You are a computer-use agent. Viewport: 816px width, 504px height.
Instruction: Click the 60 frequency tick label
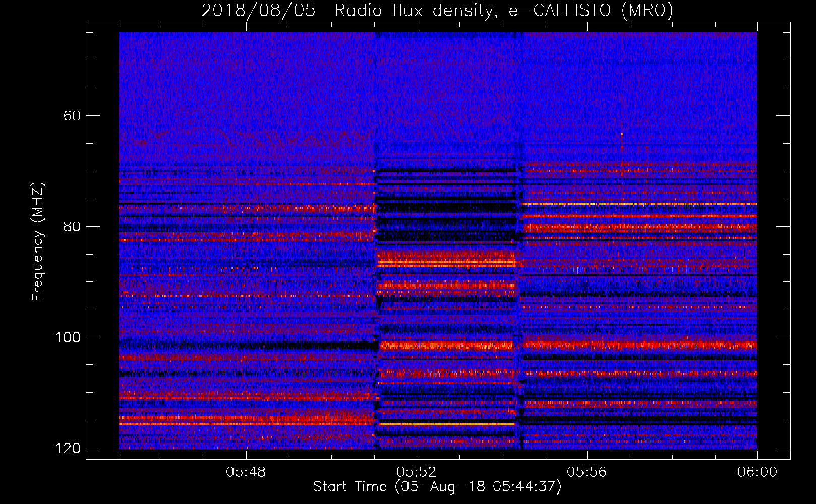[x=72, y=116]
